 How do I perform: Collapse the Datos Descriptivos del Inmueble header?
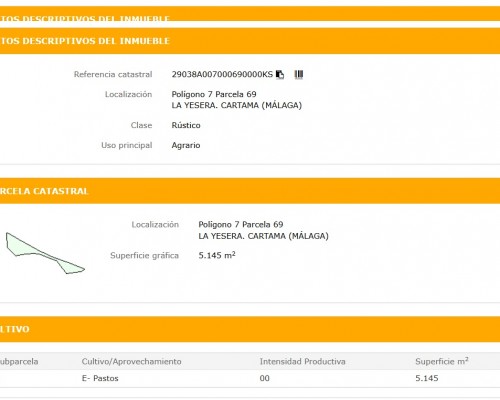click(x=250, y=41)
